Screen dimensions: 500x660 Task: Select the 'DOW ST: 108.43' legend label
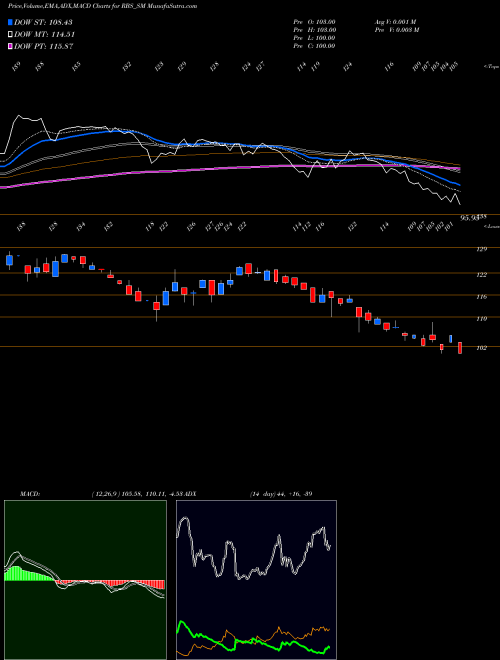tap(44, 23)
